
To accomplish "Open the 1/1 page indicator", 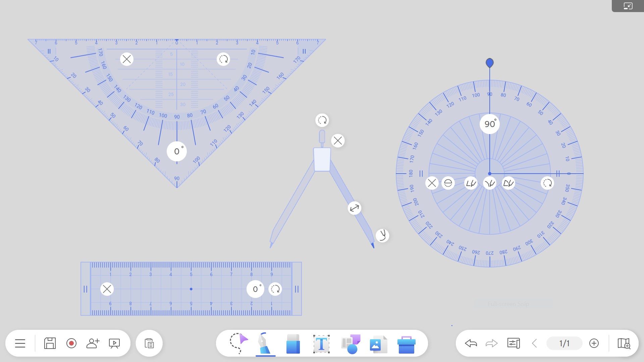I will pos(564,343).
